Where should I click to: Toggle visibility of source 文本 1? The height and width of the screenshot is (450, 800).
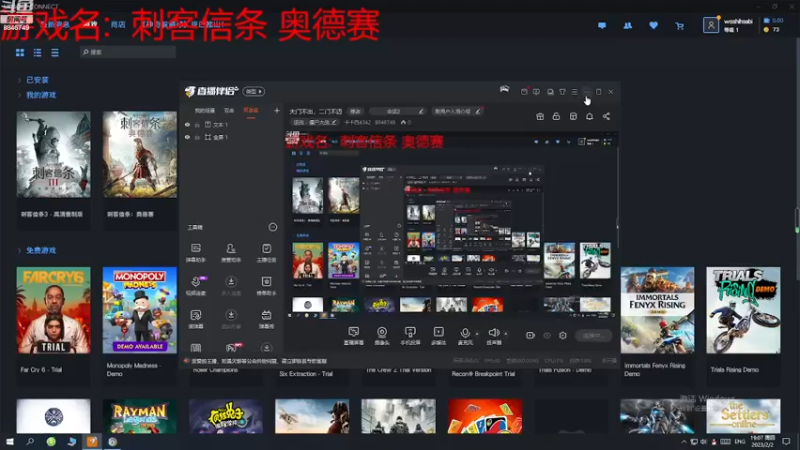[x=187, y=124]
